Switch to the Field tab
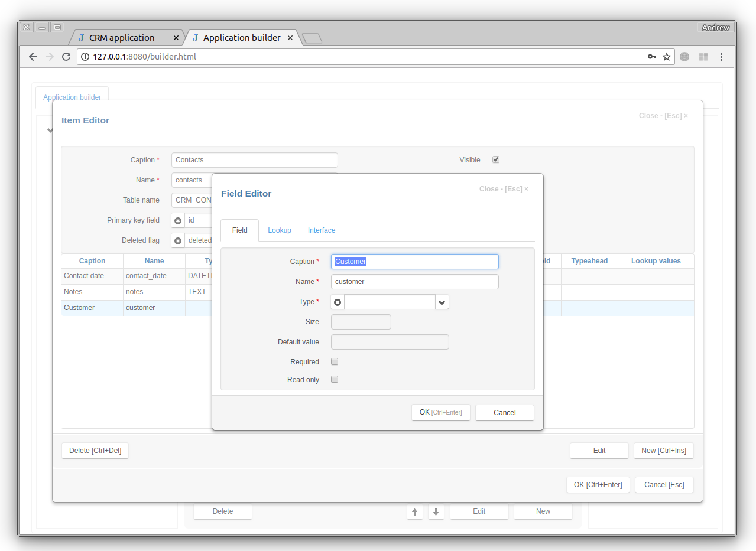 coord(239,230)
